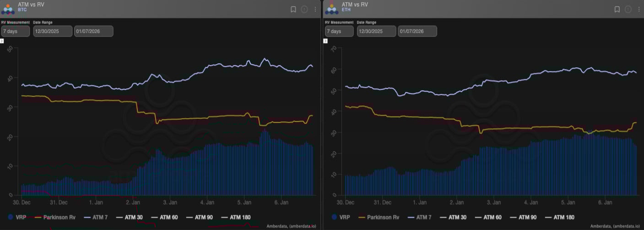Click the Amberdata logo in ETH panel
644x230 pixels.
pyautogui.click(x=332, y=9)
